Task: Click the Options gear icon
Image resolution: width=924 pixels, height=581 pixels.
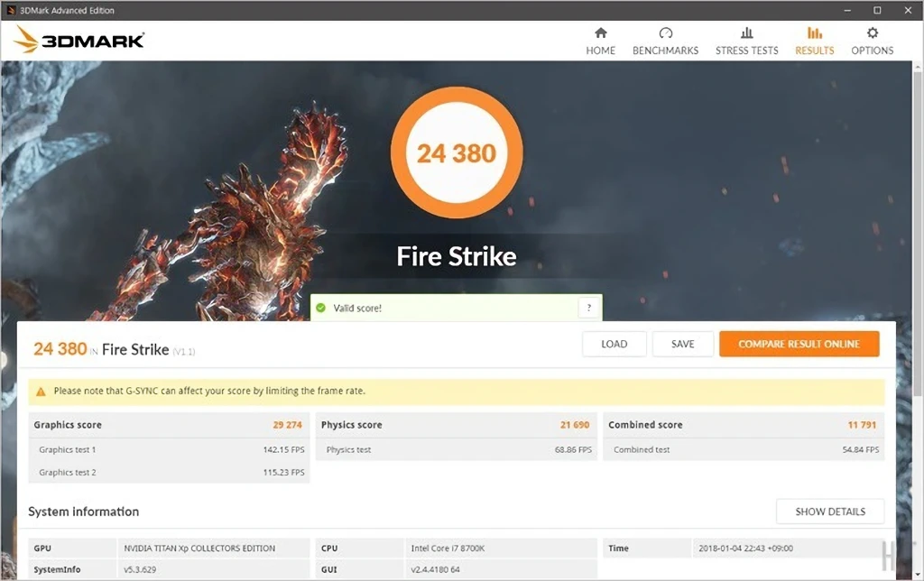Action: [873, 32]
